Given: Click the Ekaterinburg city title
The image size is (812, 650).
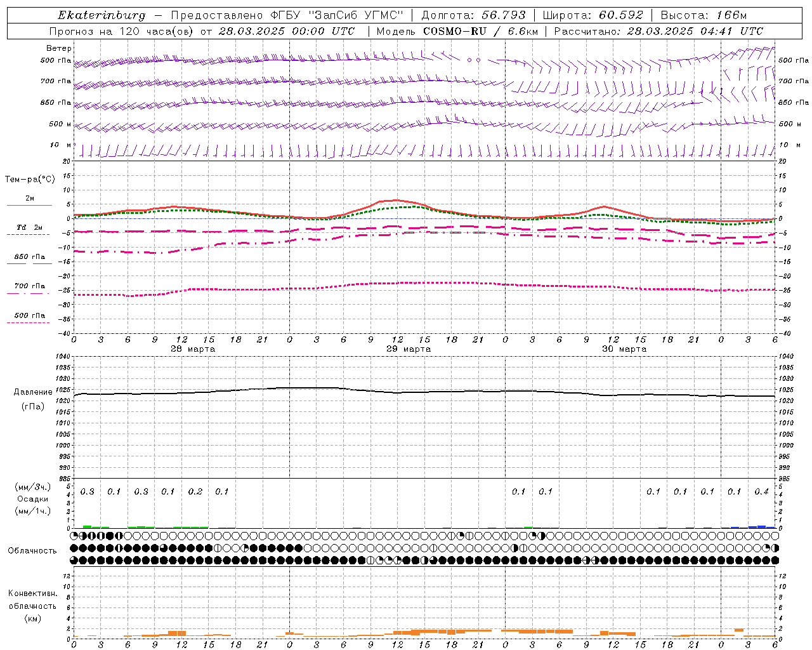Looking at the screenshot, I should (101, 15).
